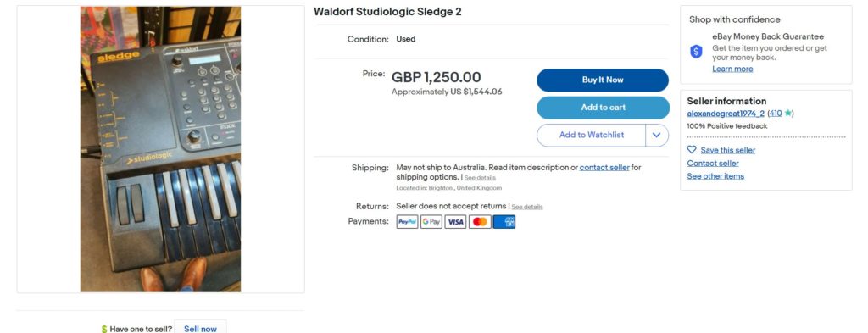The height and width of the screenshot is (333, 868).
Task: Add the Sledge 2 to Watchlist
Action: (591, 135)
